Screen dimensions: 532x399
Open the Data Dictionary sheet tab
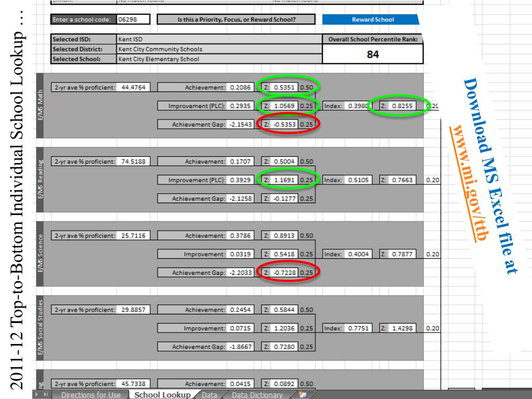pyautogui.click(x=257, y=395)
